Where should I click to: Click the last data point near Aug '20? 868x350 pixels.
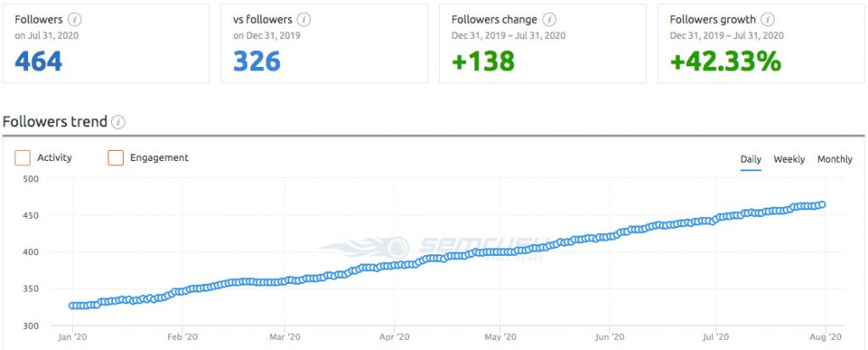click(x=822, y=204)
